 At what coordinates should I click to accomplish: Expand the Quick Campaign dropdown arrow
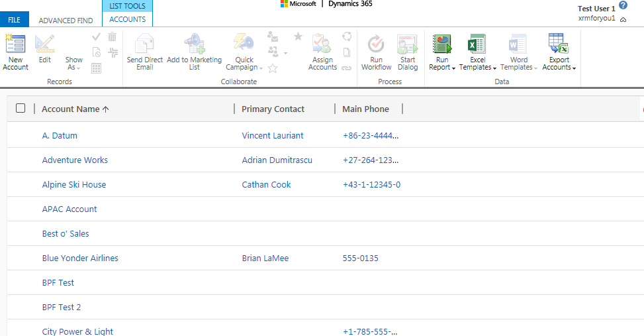(x=261, y=68)
